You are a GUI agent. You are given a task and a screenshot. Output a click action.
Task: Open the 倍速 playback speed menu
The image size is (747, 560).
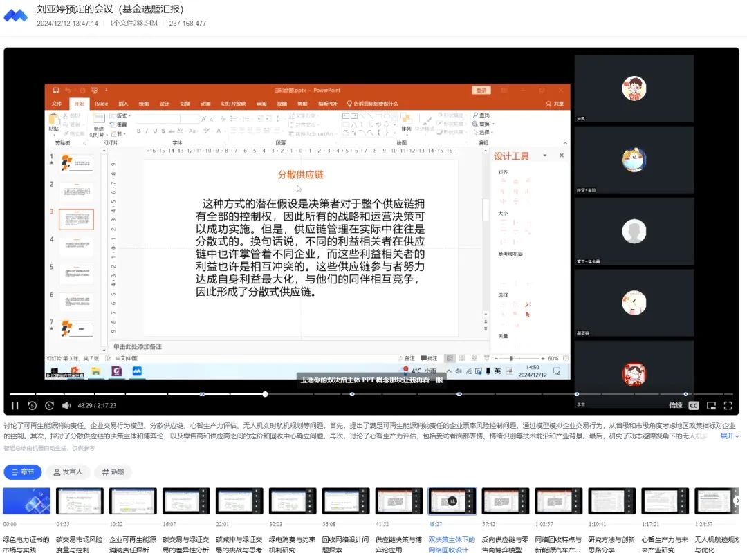click(x=675, y=405)
